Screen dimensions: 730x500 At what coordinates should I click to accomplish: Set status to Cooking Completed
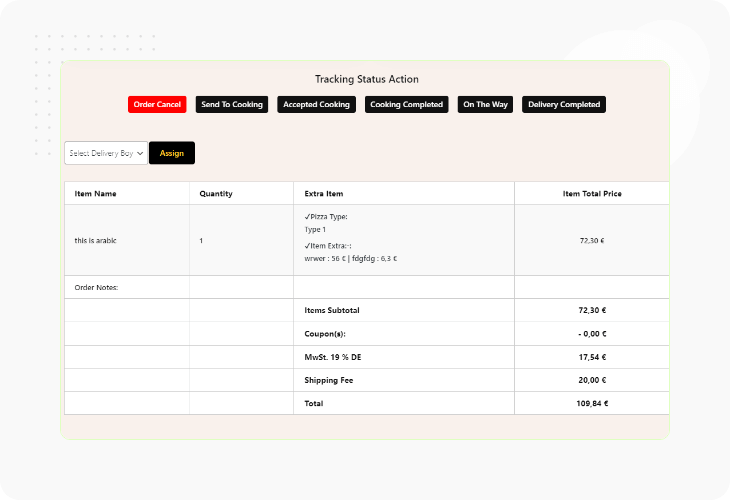pos(406,105)
